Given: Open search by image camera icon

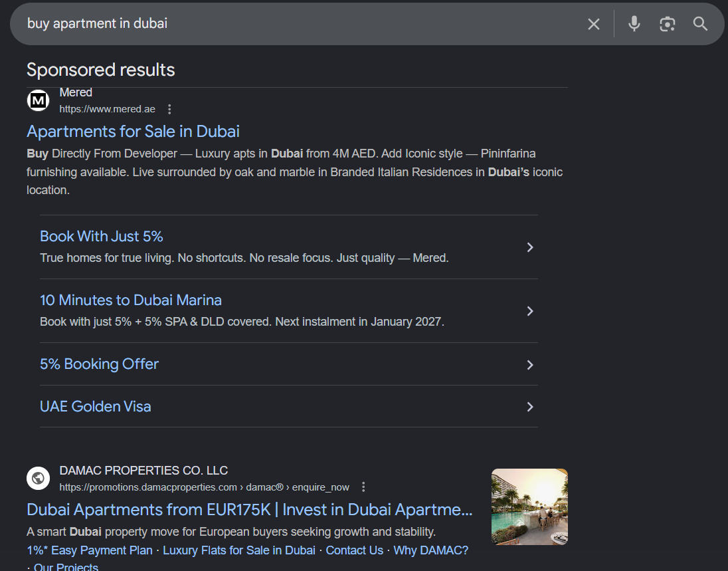Looking at the screenshot, I should coord(667,24).
